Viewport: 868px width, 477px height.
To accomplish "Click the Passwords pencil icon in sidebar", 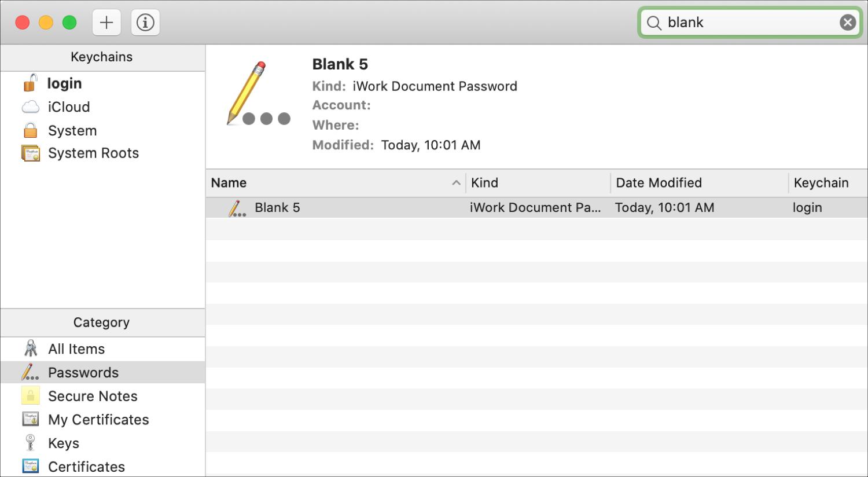I will click(x=30, y=372).
